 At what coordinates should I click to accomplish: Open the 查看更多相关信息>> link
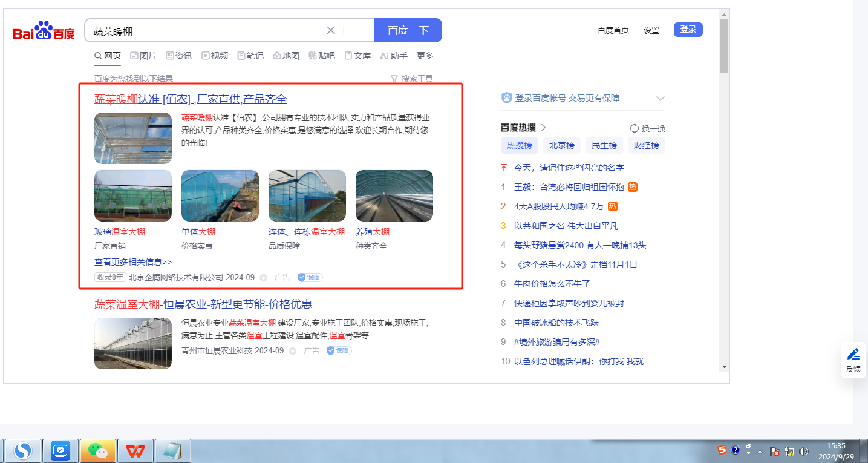point(133,262)
